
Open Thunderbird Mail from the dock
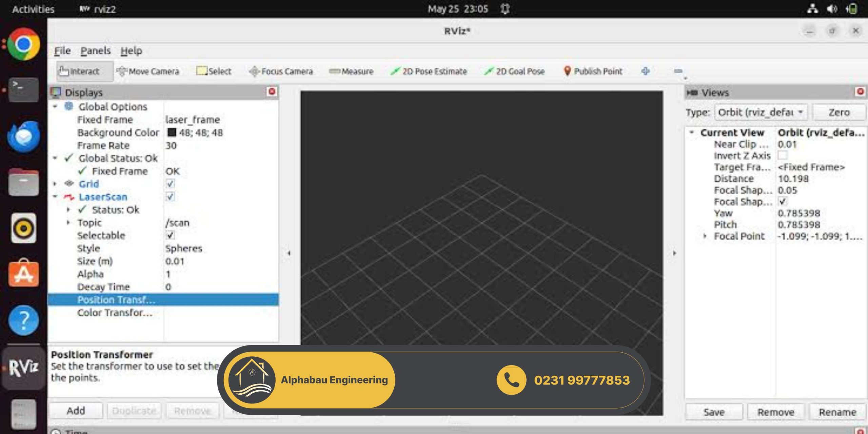point(23,136)
